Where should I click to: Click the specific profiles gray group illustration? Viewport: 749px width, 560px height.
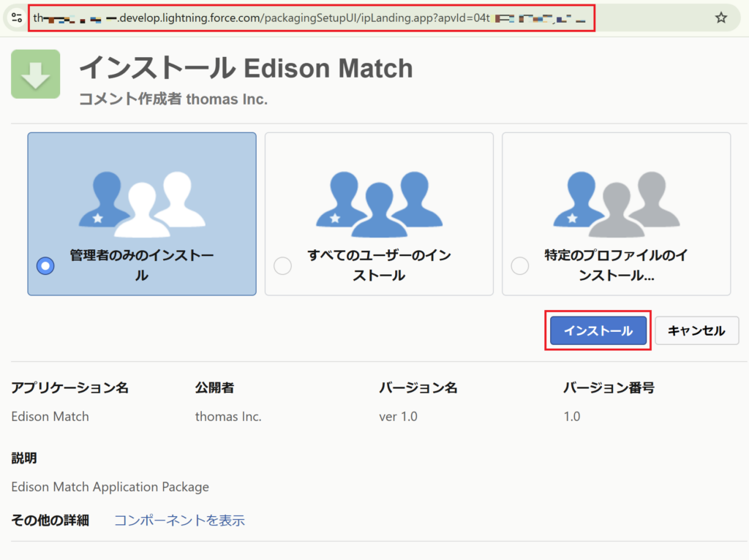coord(616,204)
